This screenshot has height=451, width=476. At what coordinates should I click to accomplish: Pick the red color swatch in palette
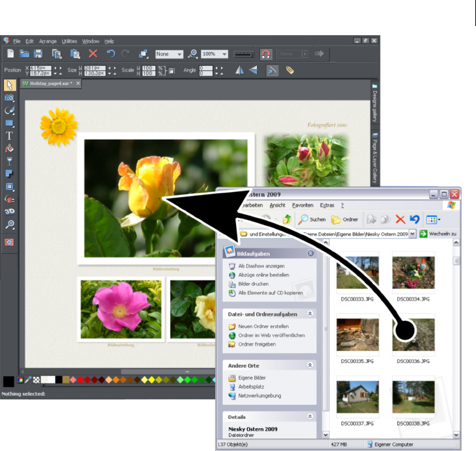tap(80, 379)
